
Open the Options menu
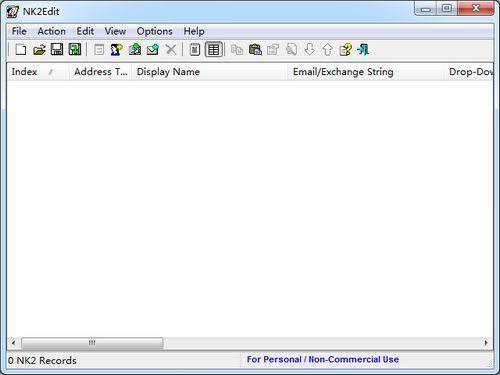pos(154,31)
